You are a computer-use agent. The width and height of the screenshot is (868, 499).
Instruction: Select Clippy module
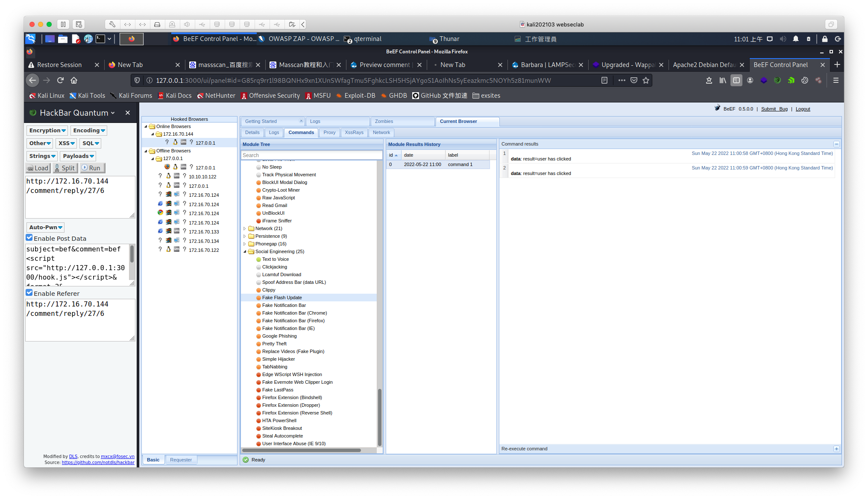coord(269,290)
